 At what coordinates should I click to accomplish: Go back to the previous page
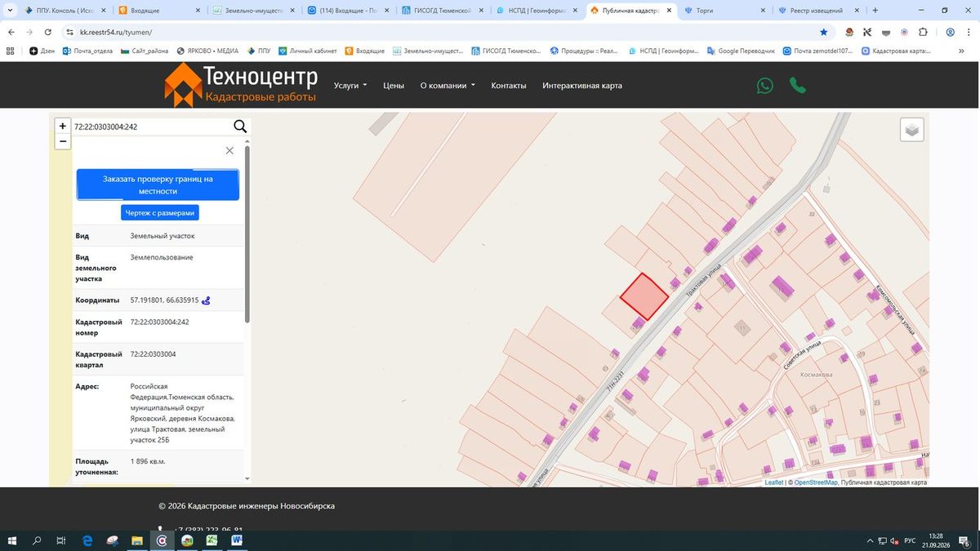[x=11, y=32]
